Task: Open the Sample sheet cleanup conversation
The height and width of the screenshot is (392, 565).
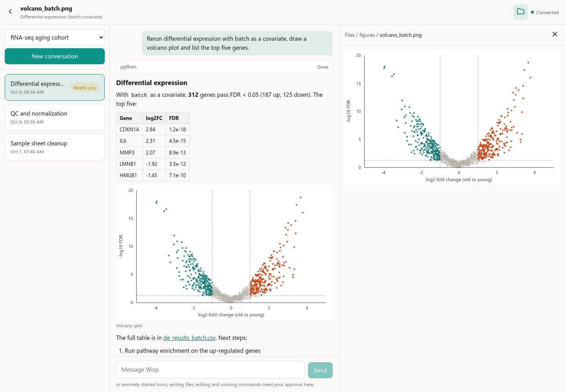Action: coord(55,147)
